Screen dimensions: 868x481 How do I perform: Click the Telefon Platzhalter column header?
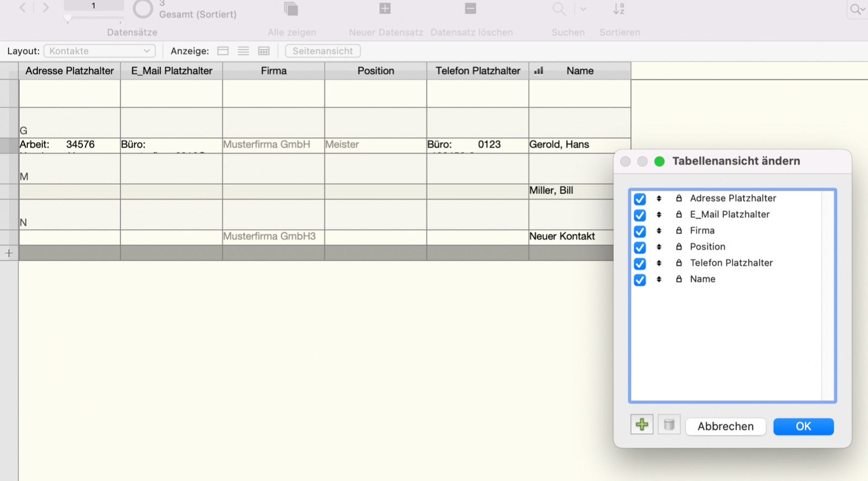coord(478,70)
